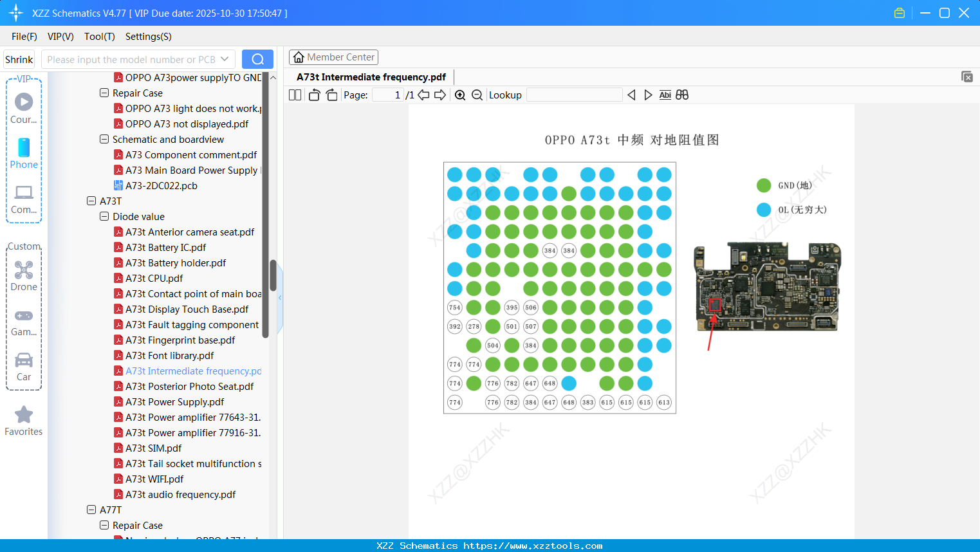Image resolution: width=980 pixels, height=552 pixels.
Task: Rotate the PDF page clockwise
Action: [x=332, y=95]
